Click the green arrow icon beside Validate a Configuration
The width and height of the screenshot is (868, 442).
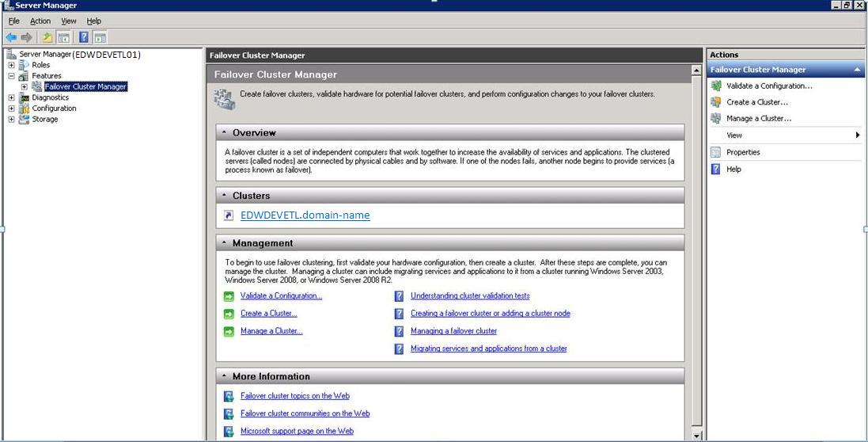[229, 296]
